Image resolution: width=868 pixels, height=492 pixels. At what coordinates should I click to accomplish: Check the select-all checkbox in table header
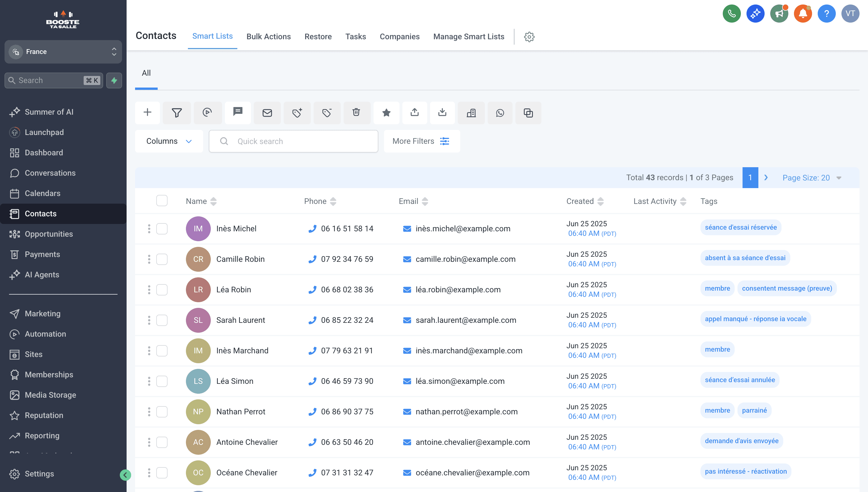click(162, 201)
